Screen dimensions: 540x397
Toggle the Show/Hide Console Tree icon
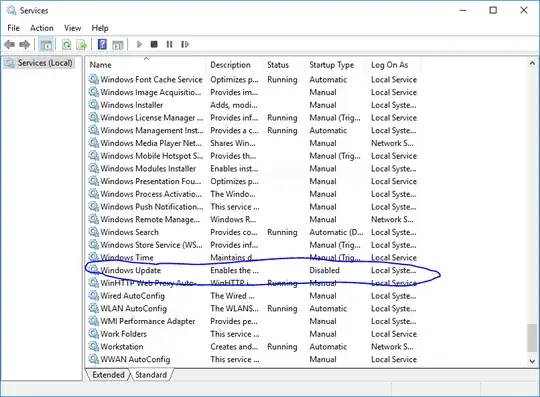46,44
